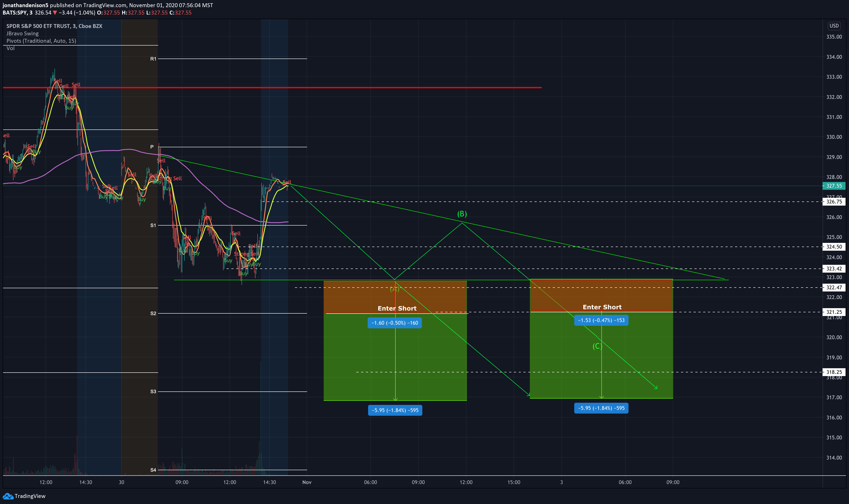849x504 pixels.
Task: Click the 15:00 time axis label
Action: click(514, 482)
